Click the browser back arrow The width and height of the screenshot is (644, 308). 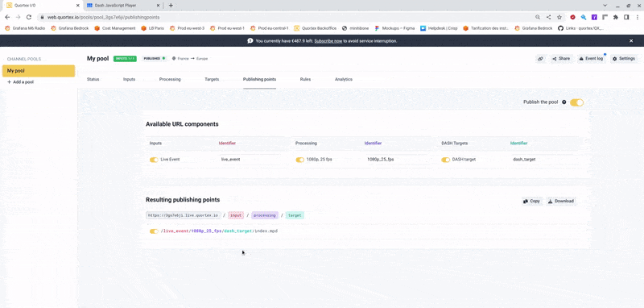[x=7, y=17]
